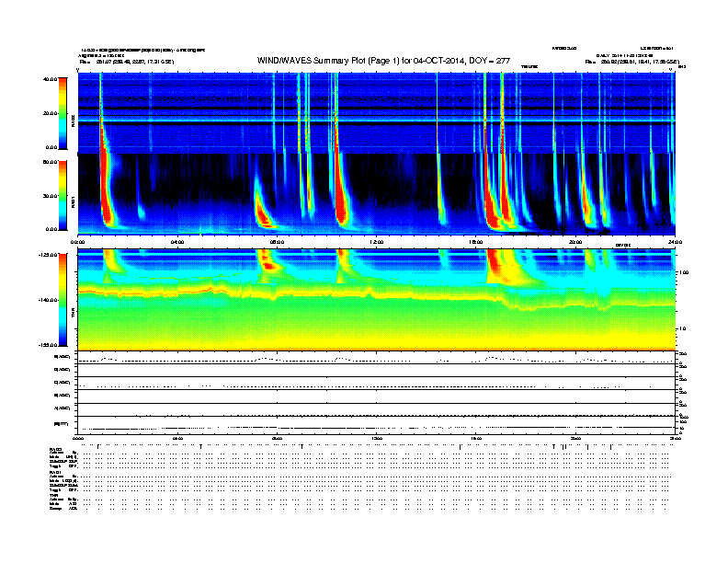The height and width of the screenshot is (563, 728).
Task: Click the 16:00 tick below RAD1 panel
Action: click(476, 242)
